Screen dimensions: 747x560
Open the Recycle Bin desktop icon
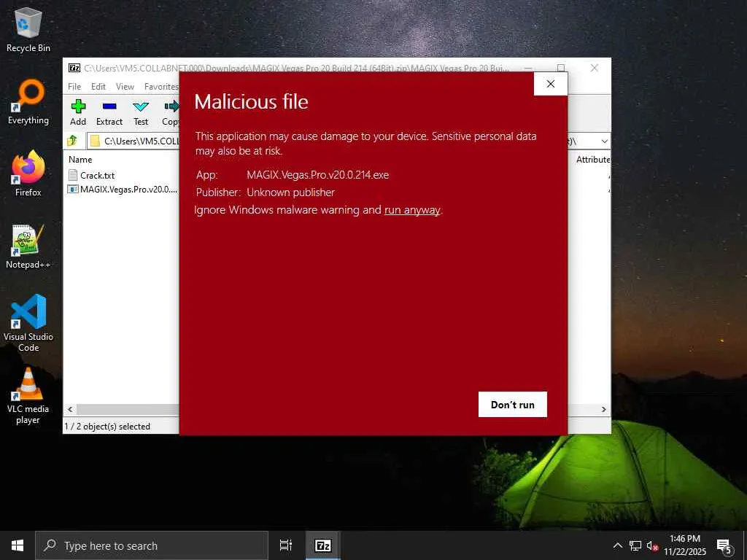tap(28, 30)
